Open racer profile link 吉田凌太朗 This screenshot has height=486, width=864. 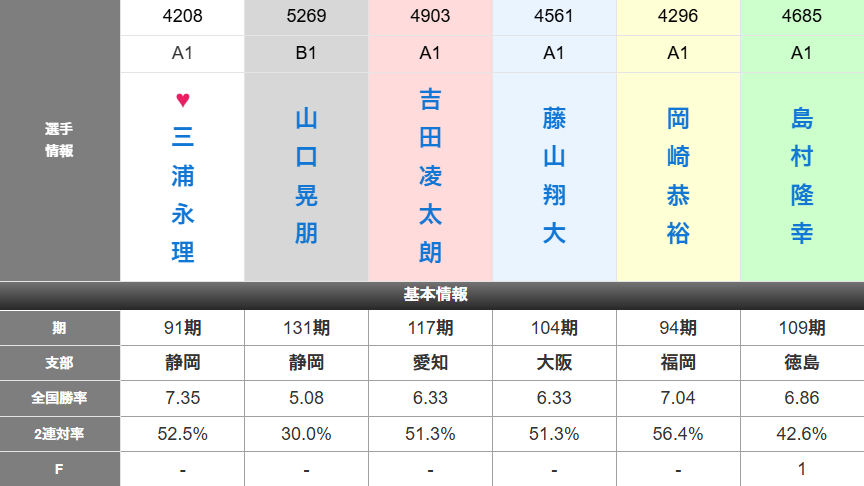(x=430, y=176)
